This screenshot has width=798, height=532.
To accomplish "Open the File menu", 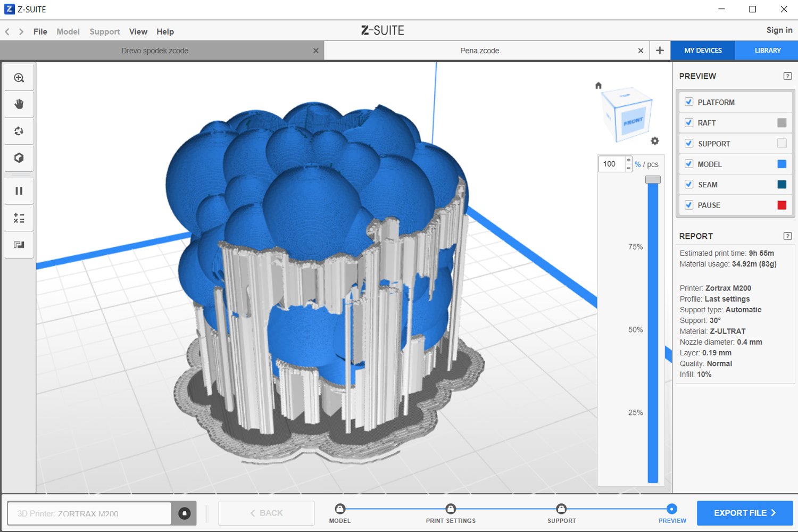I will tap(40, 32).
